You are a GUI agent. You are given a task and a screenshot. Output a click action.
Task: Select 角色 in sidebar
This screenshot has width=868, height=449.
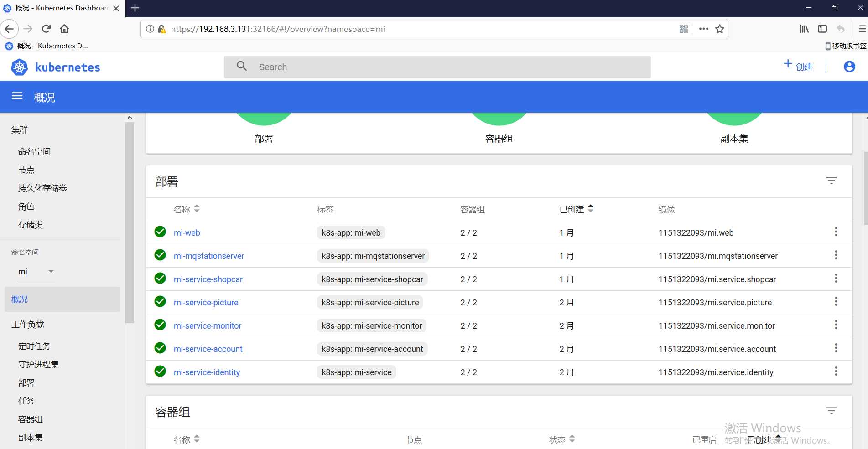(x=26, y=206)
